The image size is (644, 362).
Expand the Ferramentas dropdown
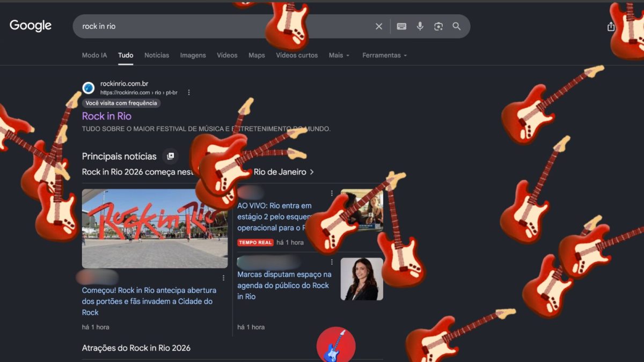click(x=384, y=55)
